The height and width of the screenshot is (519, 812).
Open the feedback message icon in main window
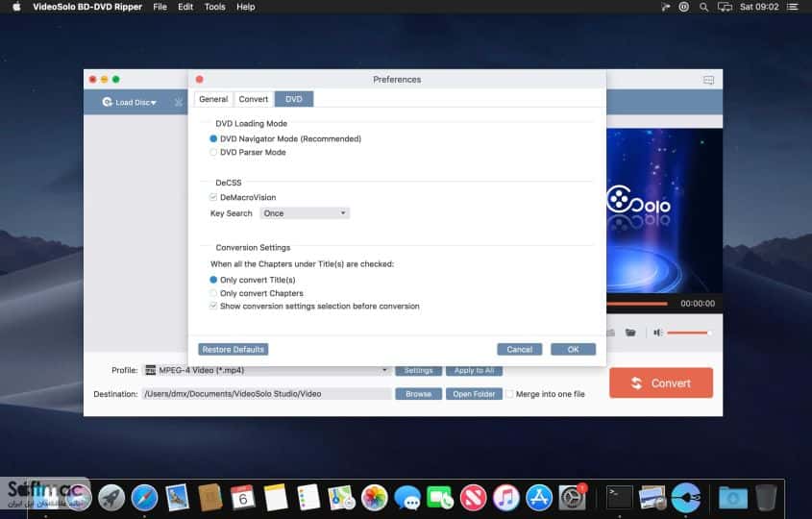[708, 80]
